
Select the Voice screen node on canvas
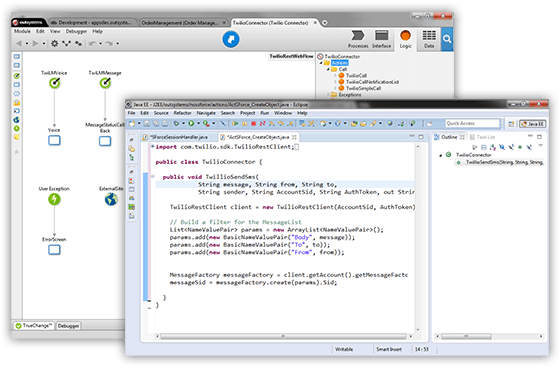point(54,140)
